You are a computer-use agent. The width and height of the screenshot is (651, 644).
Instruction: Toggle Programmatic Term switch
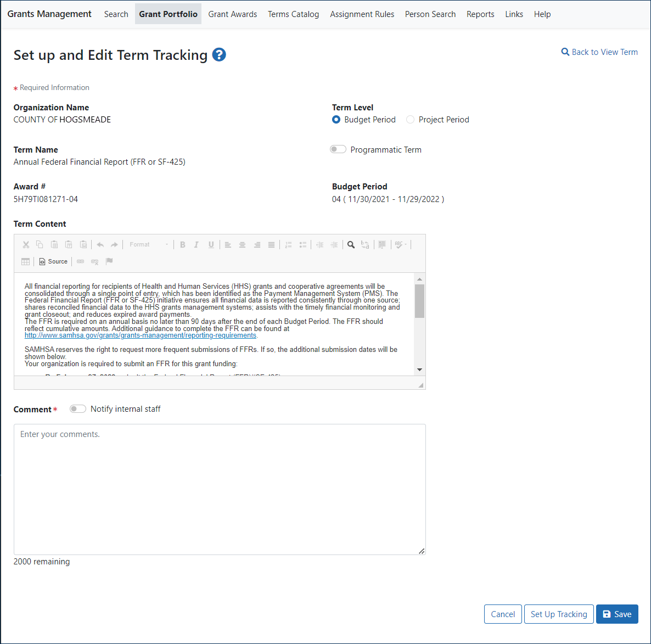pos(338,149)
